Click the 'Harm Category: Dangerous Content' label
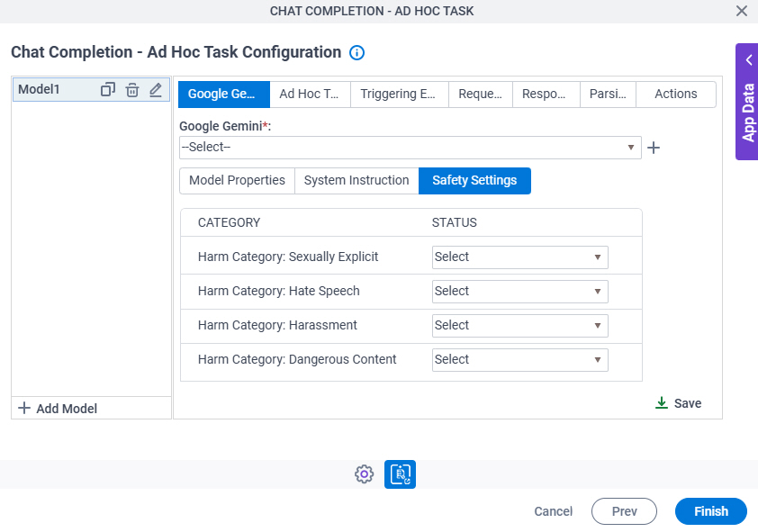The image size is (758, 532). pyautogui.click(x=297, y=360)
